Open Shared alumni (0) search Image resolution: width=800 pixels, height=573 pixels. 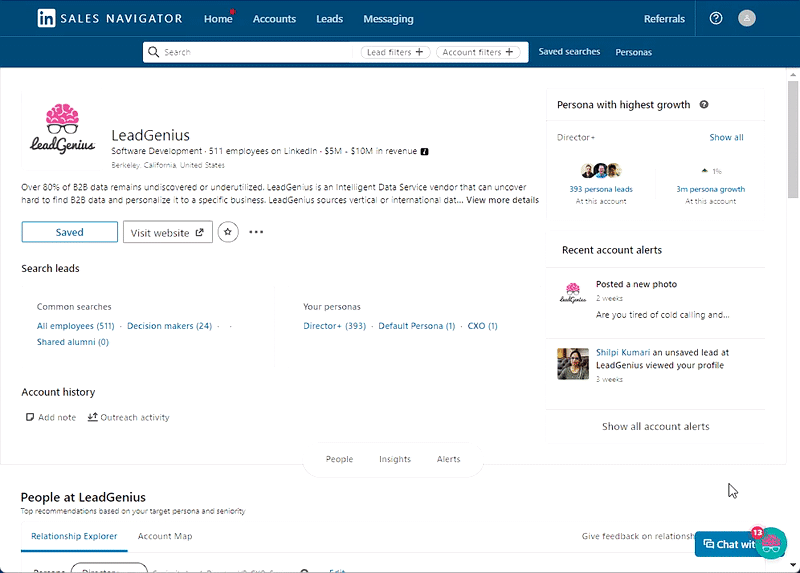click(x=72, y=342)
